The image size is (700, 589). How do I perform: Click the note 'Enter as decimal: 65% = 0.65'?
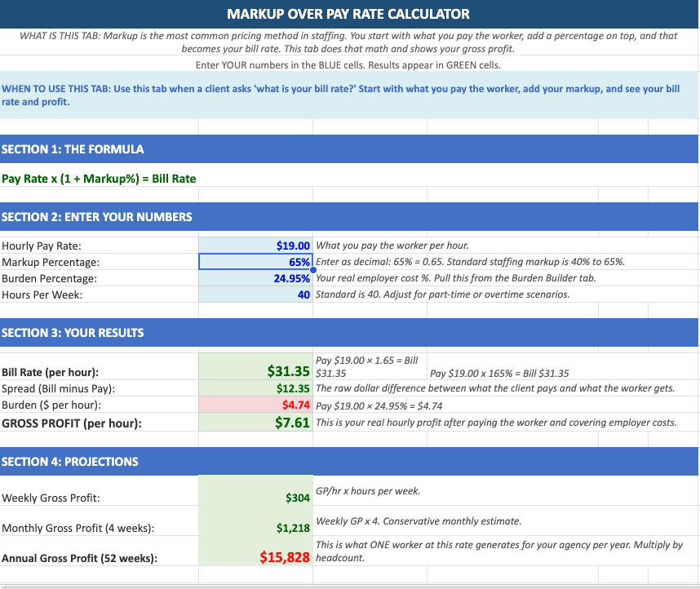point(470,262)
